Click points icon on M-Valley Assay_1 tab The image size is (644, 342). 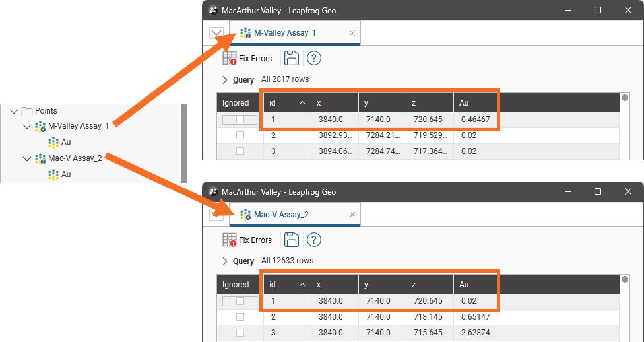(x=245, y=33)
